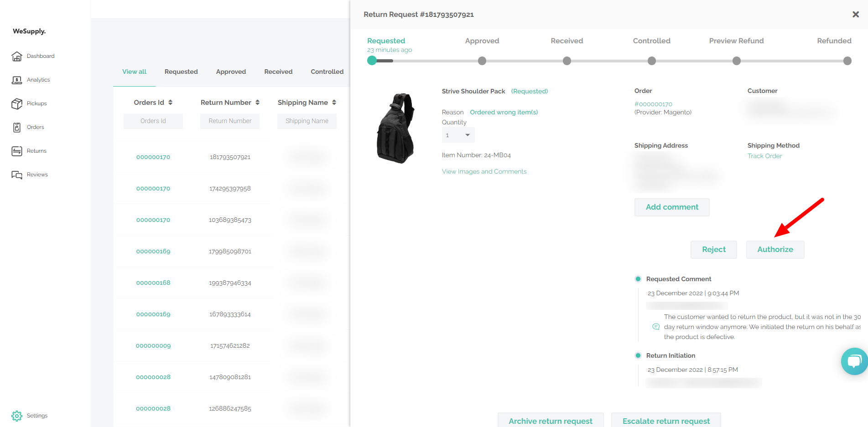Open the Track Order link

click(x=764, y=156)
